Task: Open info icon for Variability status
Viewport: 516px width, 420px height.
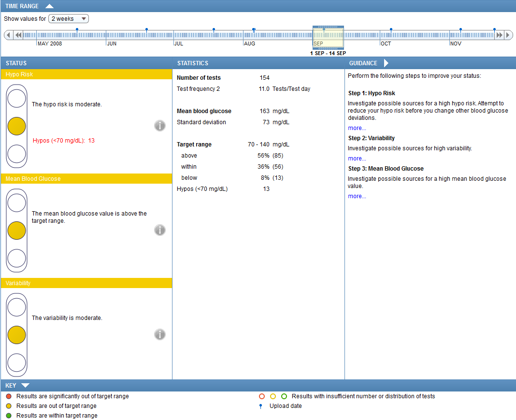Action: (x=160, y=334)
